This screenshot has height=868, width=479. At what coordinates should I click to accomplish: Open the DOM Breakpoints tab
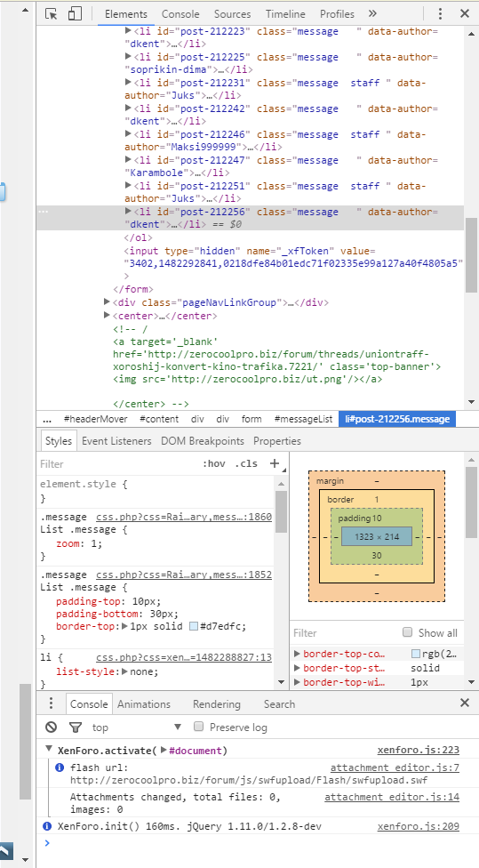coord(203,441)
